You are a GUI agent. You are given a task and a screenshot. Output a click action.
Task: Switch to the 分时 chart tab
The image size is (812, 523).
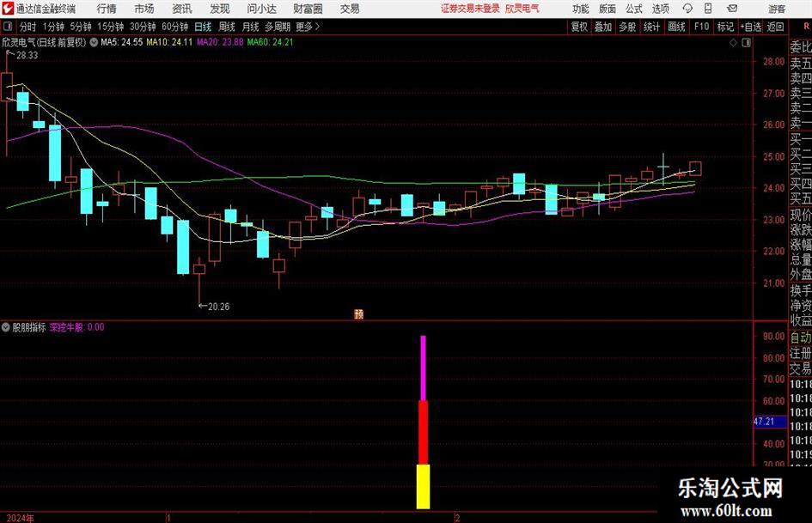28,27
